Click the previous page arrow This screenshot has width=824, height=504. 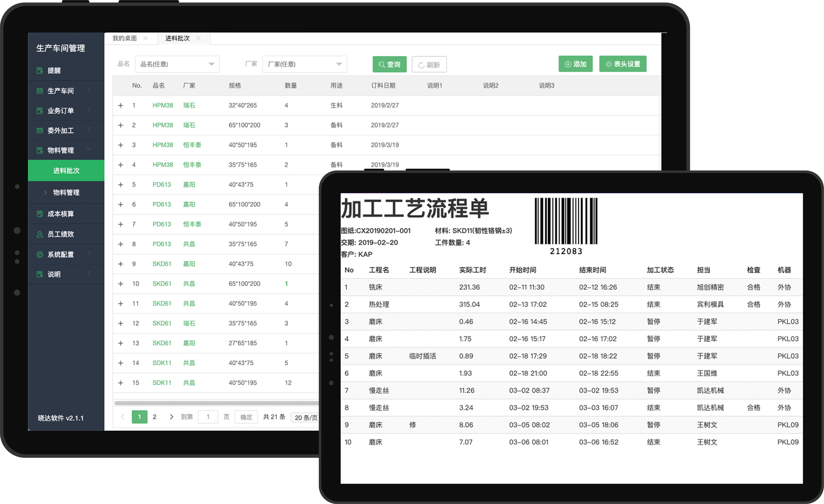click(x=123, y=417)
